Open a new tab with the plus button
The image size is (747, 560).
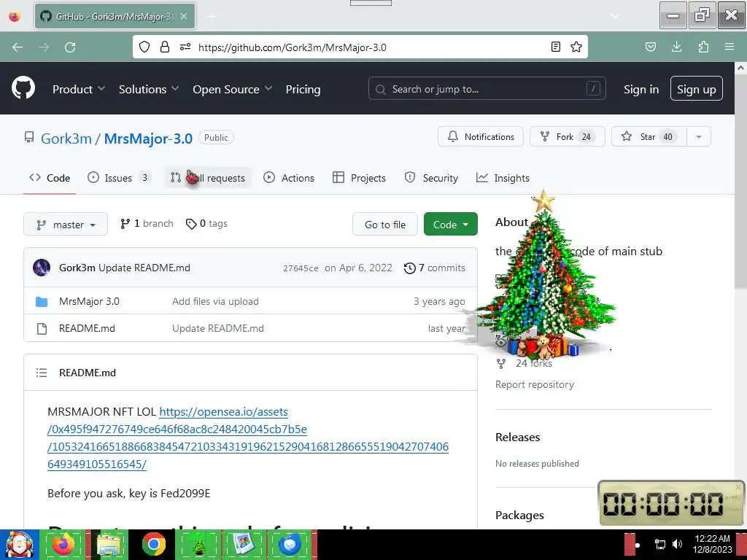pos(212,17)
